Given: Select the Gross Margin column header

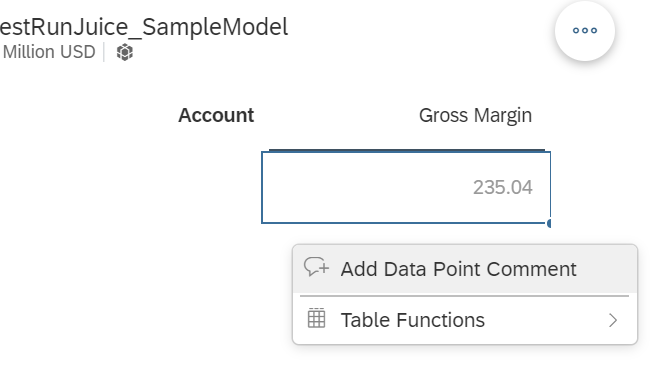Looking at the screenshot, I should [475, 115].
